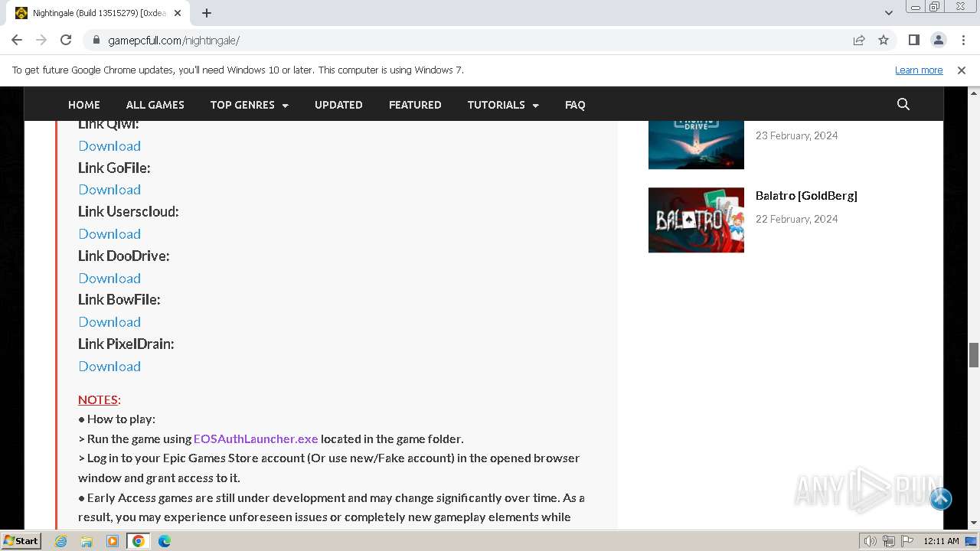Viewport: 980px width, 551px height.
Task: Open Microsoft Edge from taskbar
Action: 165,541
